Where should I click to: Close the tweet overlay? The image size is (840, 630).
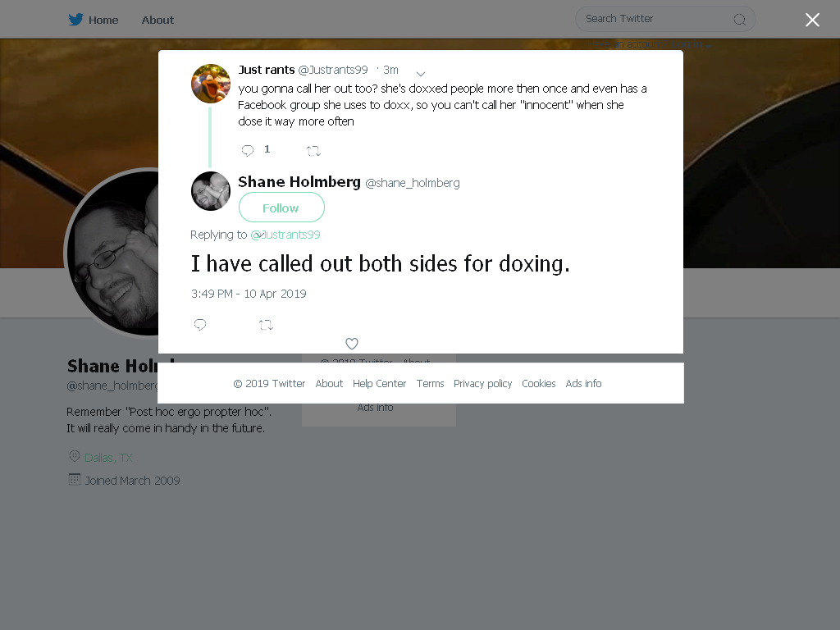(x=812, y=20)
